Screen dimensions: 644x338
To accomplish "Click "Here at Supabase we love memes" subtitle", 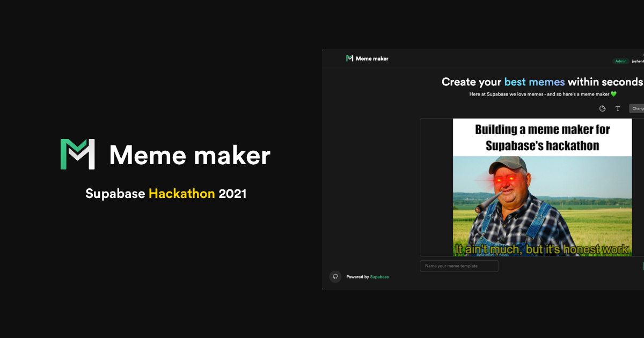I will click(543, 94).
